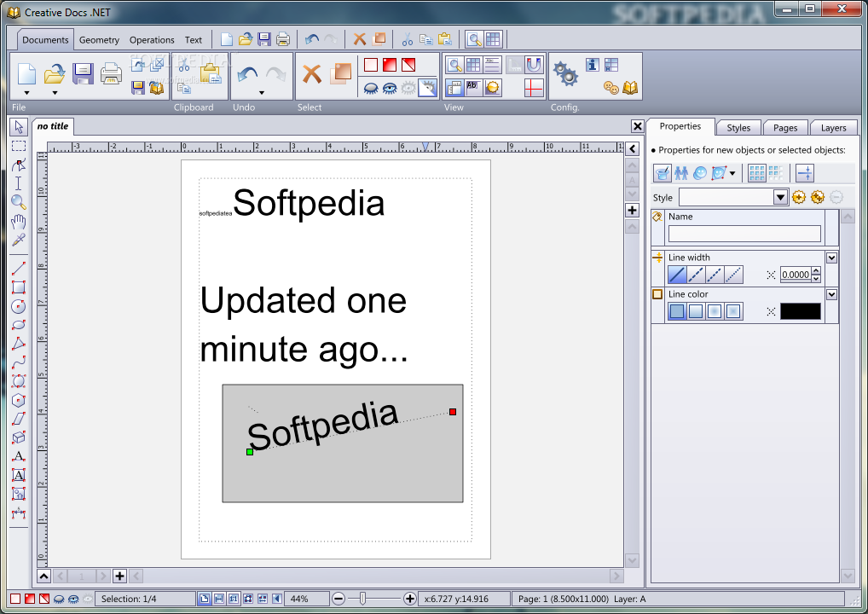Switch to the Operations ribbon tab

152,40
